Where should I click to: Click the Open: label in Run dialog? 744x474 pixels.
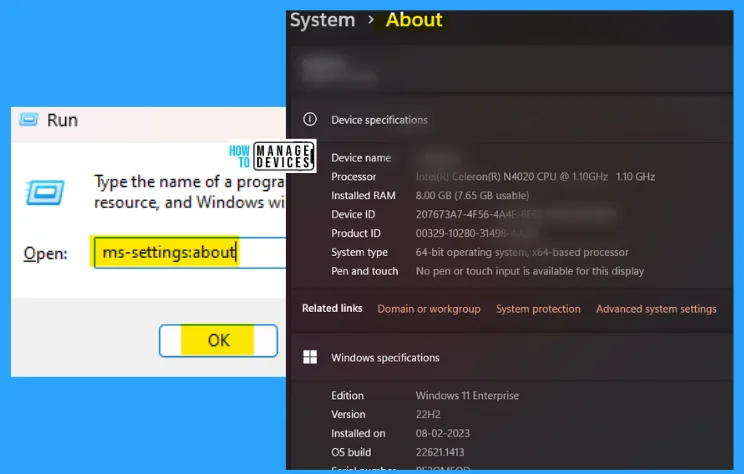click(46, 253)
